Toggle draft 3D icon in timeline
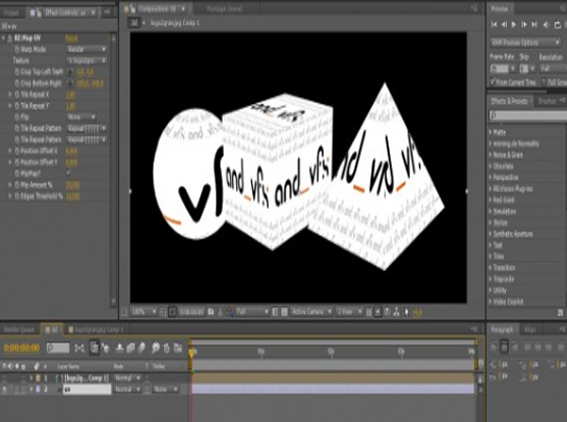This screenshot has width=567, height=422. [106, 348]
